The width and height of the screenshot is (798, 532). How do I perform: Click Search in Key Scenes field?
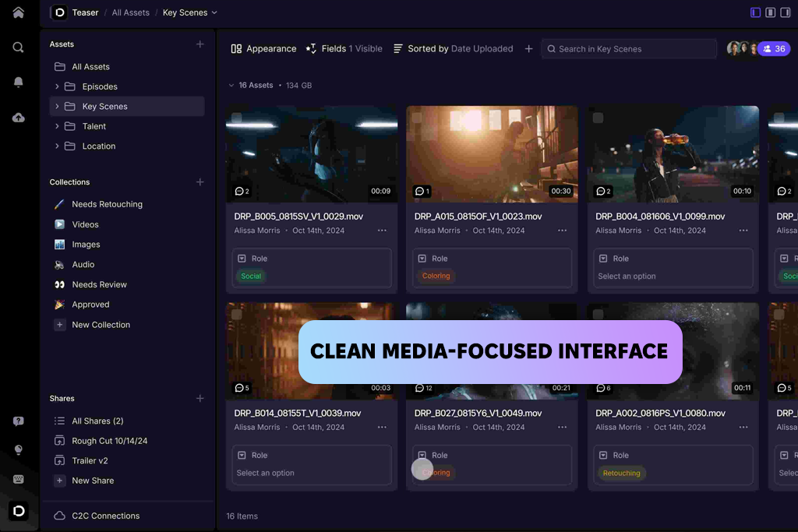point(629,49)
